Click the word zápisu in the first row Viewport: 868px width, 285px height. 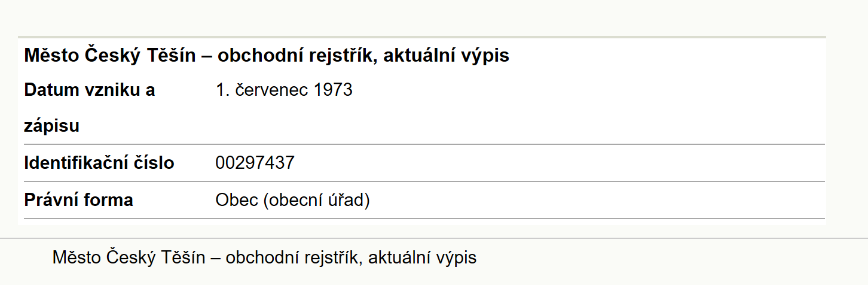pos(52,128)
